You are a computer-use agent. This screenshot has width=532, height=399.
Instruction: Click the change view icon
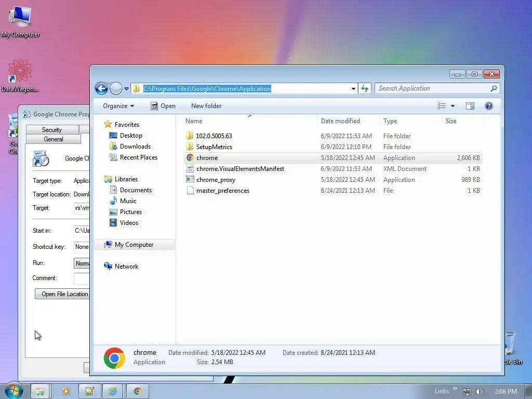[442, 106]
